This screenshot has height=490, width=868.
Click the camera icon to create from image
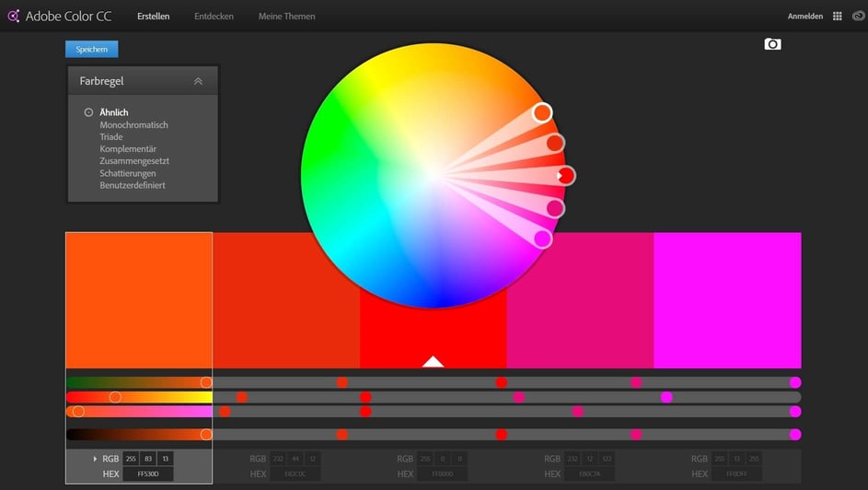(773, 43)
